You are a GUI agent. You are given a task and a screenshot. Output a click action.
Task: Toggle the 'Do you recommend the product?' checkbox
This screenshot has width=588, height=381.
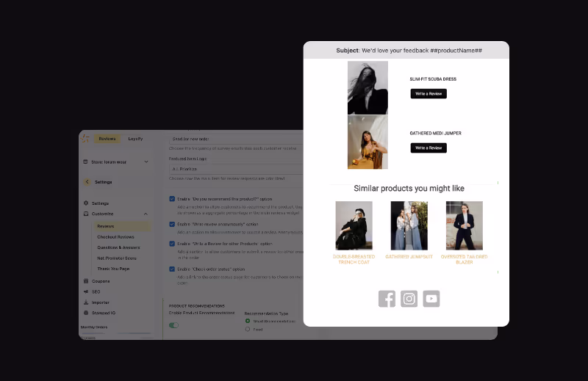[x=172, y=199]
